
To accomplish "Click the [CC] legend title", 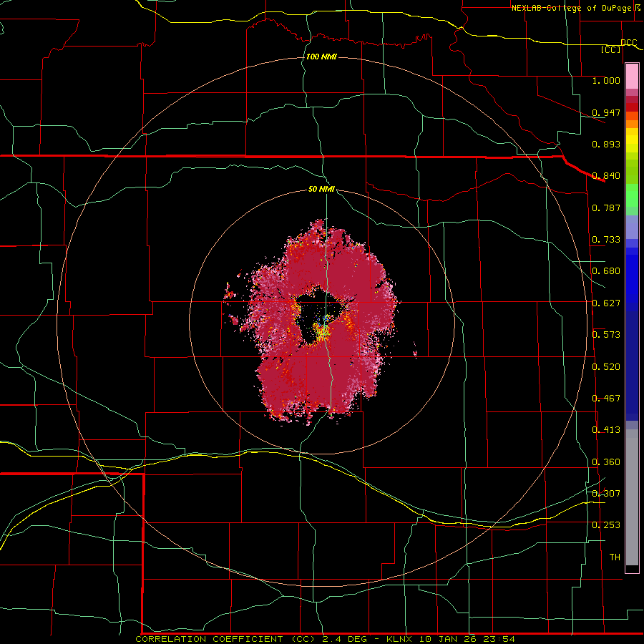I will tap(611, 49).
